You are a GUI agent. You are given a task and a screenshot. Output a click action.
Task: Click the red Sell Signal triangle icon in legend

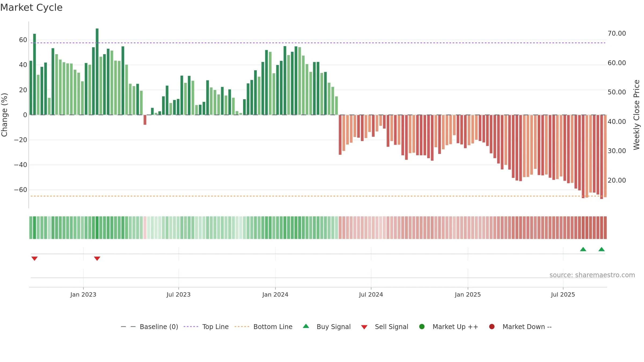point(364,327)
